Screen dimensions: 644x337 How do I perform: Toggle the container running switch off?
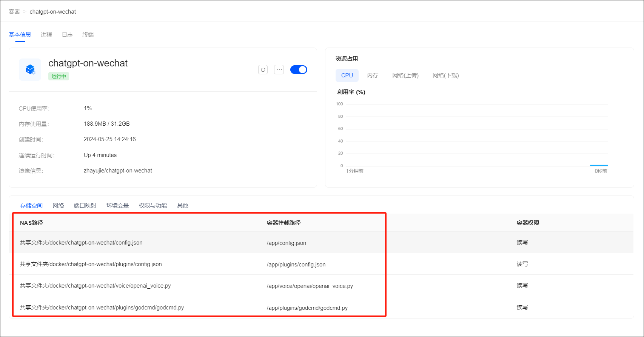[x=299, y=70]
